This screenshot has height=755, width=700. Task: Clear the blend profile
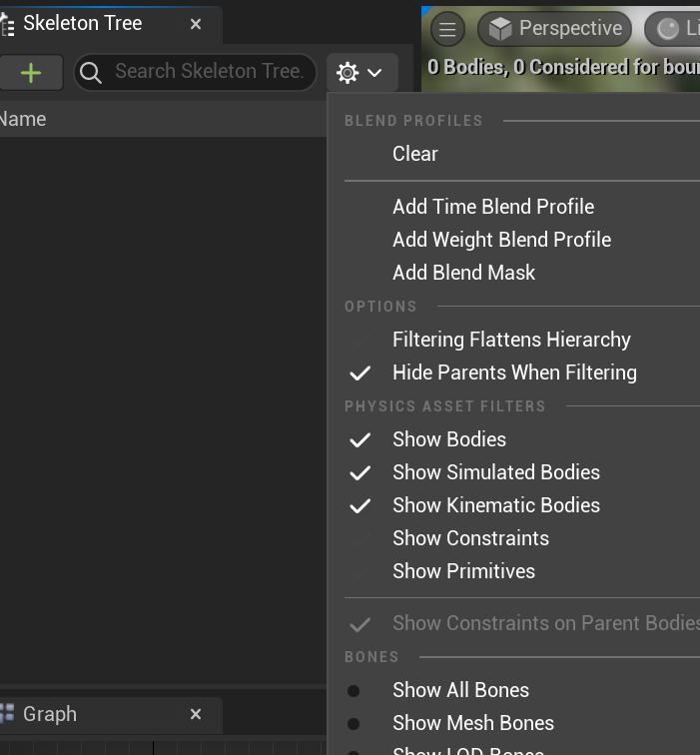415,154
